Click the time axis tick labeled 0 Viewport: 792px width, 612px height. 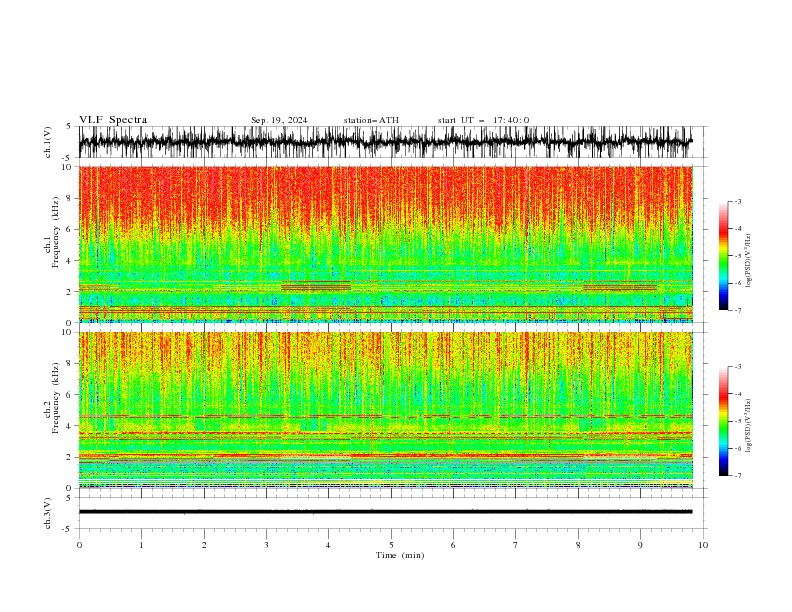79,545
